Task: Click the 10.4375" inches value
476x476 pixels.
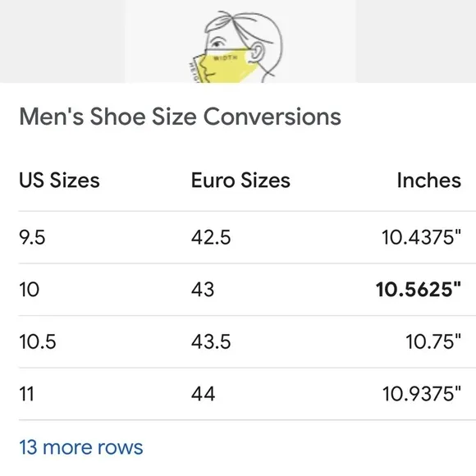Action: (421, 237)
